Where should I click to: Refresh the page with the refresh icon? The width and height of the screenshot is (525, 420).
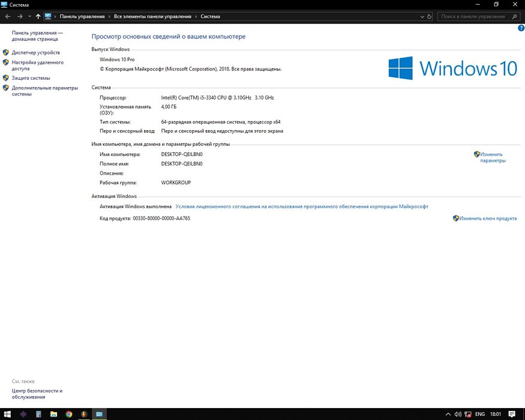[429, 16]
